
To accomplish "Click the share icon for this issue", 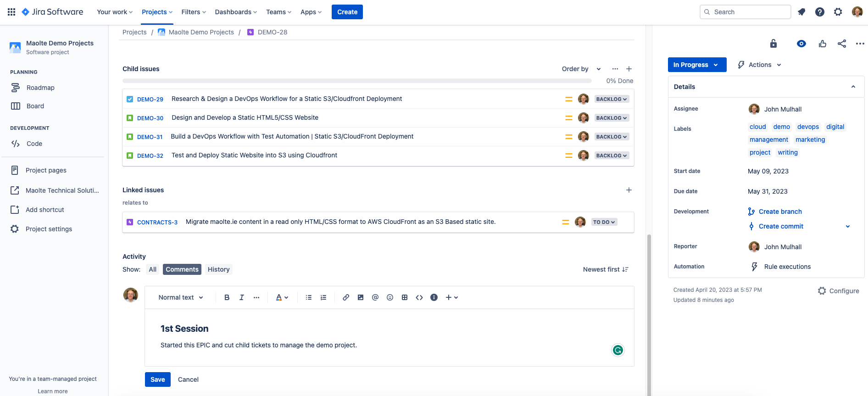I will [842, 44].
